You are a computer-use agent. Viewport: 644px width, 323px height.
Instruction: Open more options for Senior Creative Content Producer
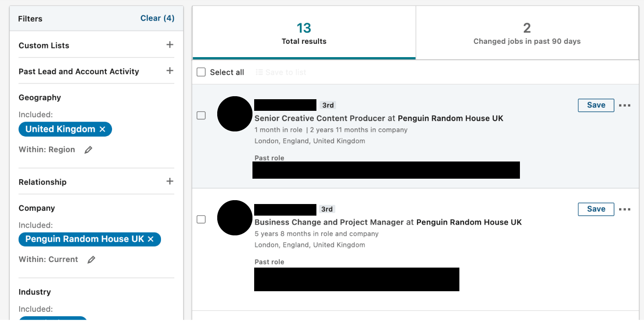[625, 105]
